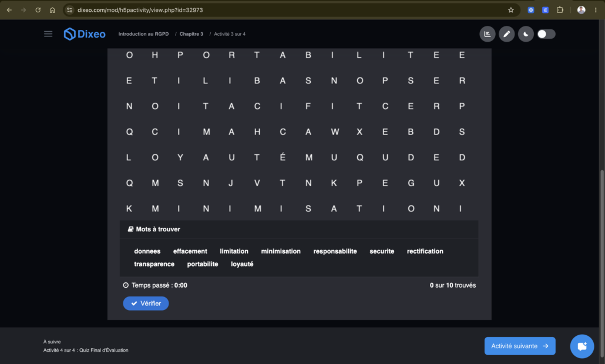605x364 pixels.
Task: Open the browser extensions puzzle icon
Action: [560, 10]
